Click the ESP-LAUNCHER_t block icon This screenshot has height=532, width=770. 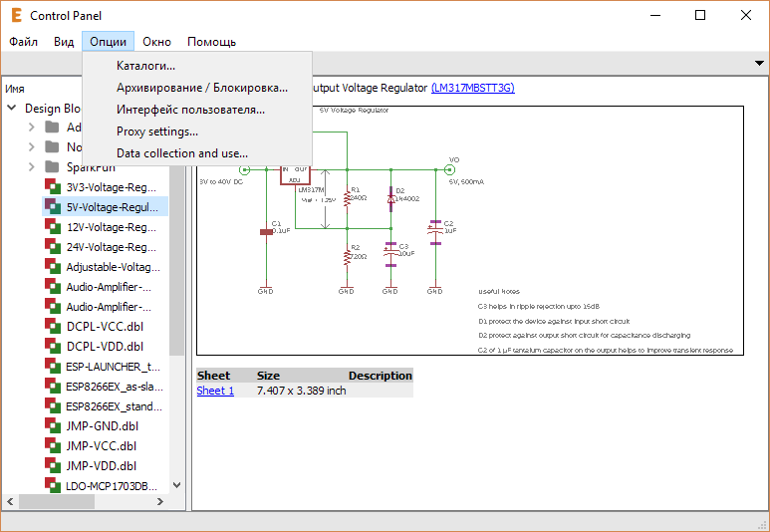pyautogui.click(x=53, y=366)
